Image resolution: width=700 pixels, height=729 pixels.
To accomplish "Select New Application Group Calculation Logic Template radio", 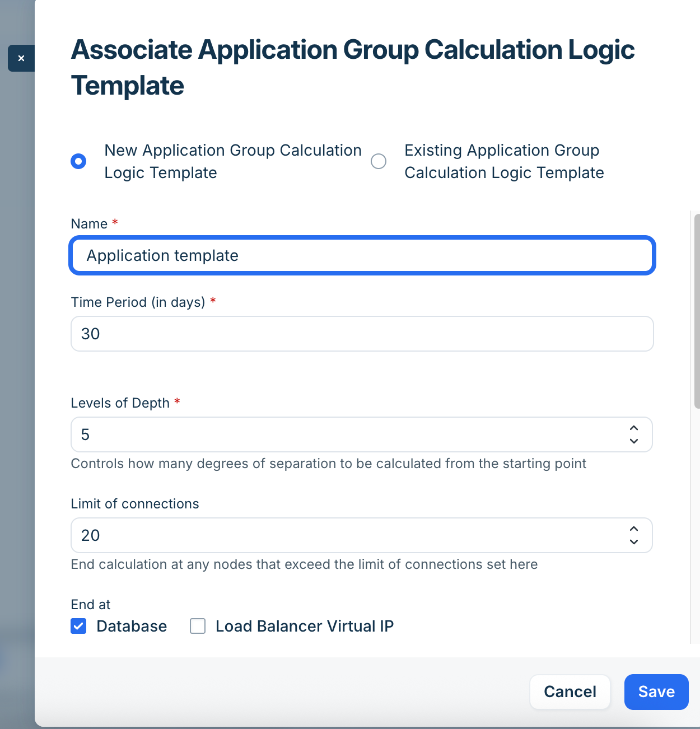I will click(78, 161).
